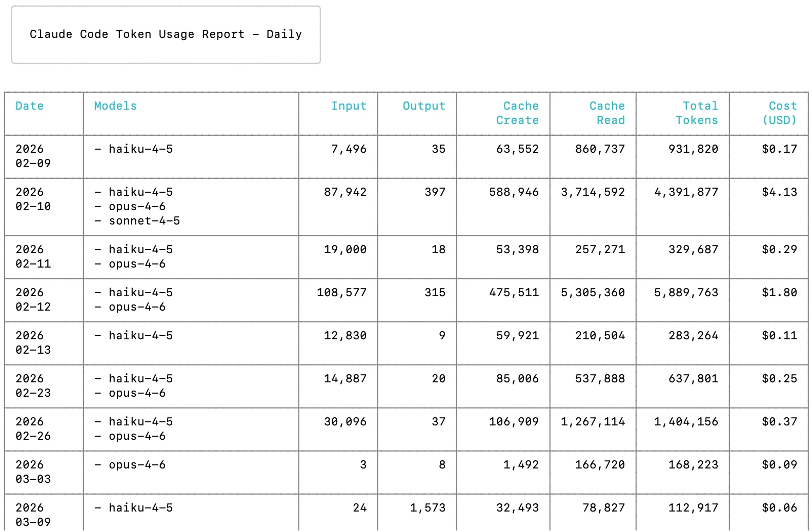Click the cache create value "85,006"
The height and width of the screenshot is (531, 812).
point(517,379)
